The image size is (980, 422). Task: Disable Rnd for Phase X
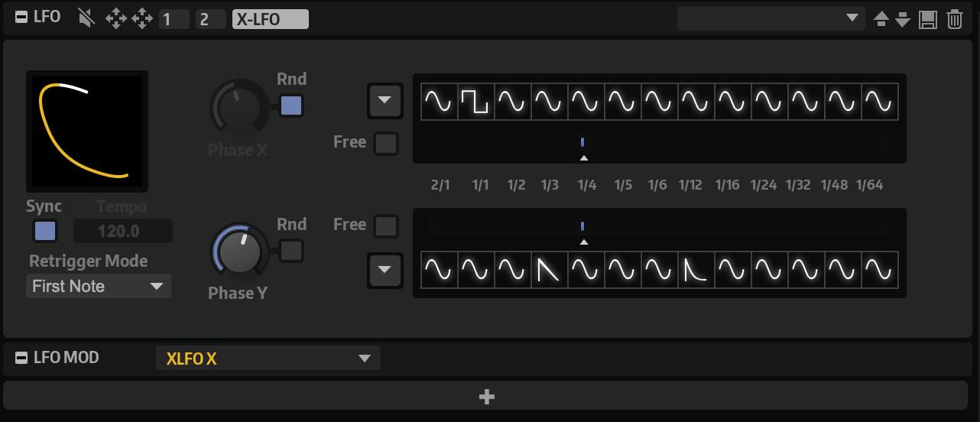(x=290, y=105)
